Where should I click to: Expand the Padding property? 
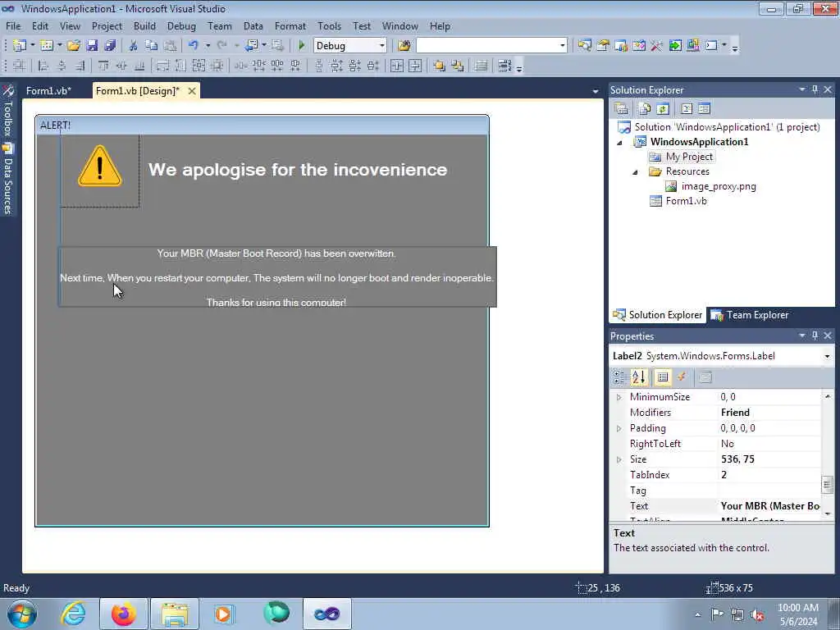(619, 428)
